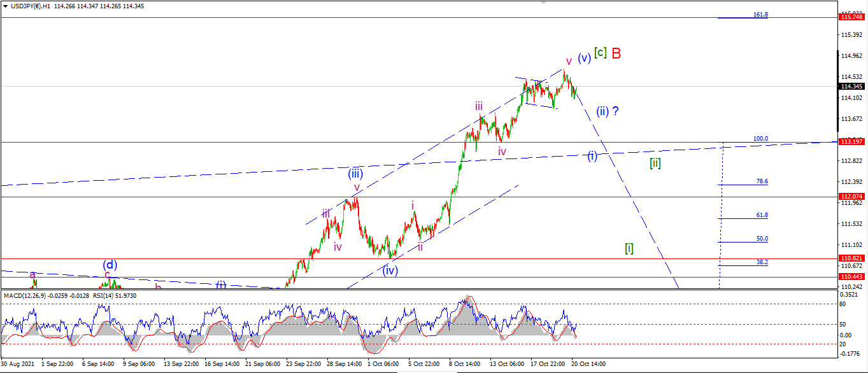Click the 114.345 current price label

[x=852, y=86]
